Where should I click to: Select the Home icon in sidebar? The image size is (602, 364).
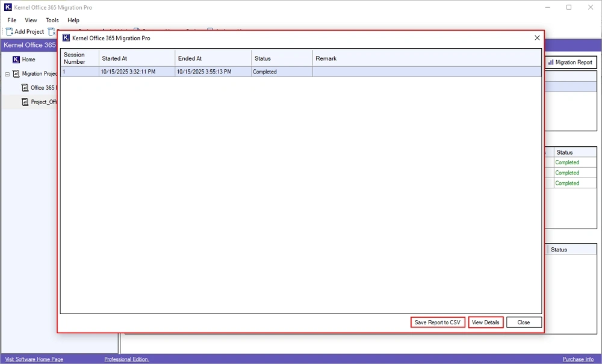coord(16,60)
